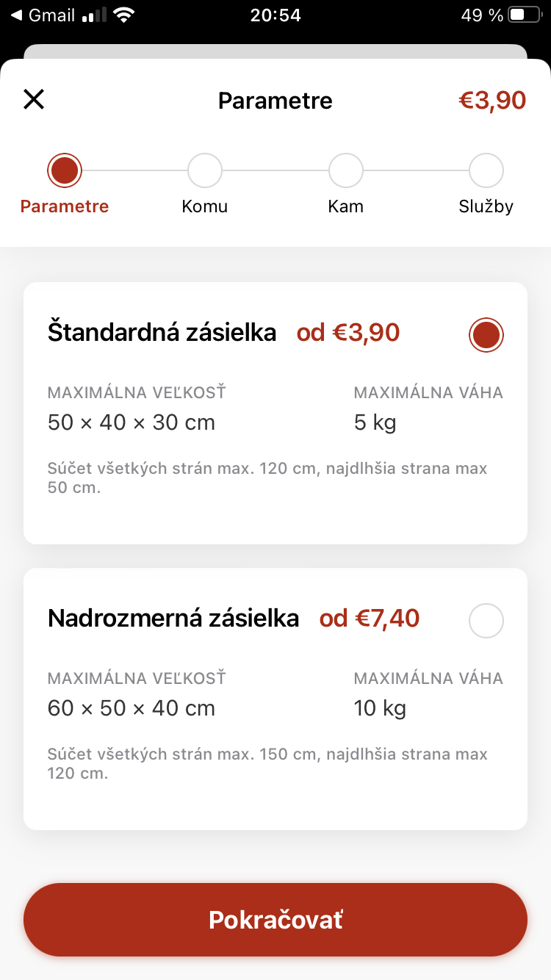Tap the cellular signal bars icon

[x=93, y=15]
